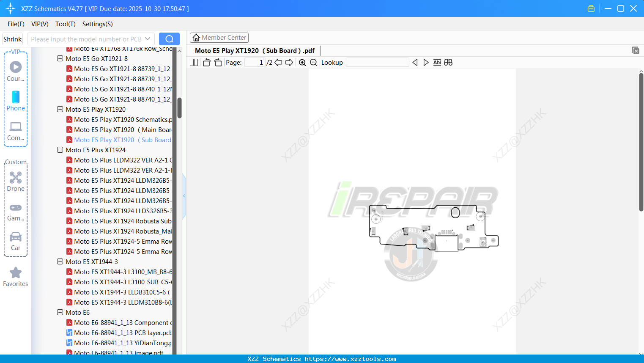Collapse the Moto E6 folder
Image resolution: width=644 pixels, height=363 pixels.
(x=60, y=313)
